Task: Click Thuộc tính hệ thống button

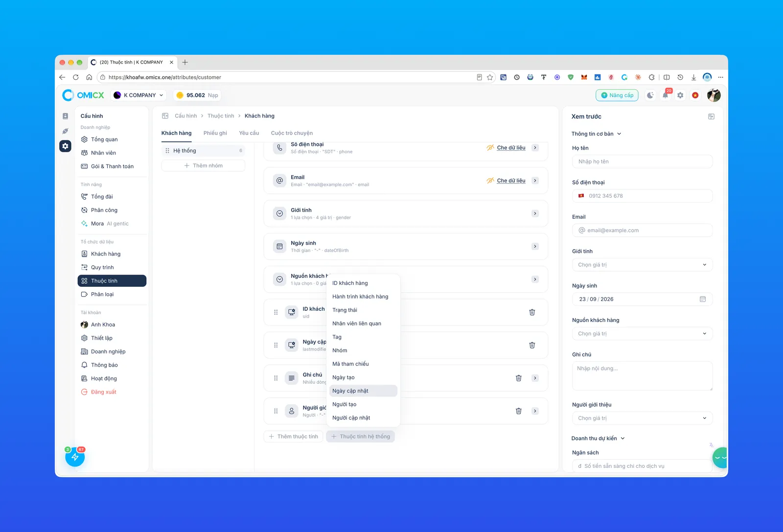Action: (x=360, y=437)
